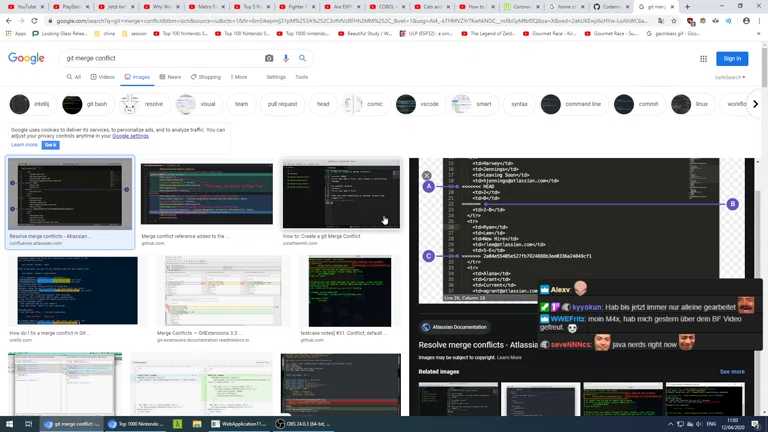Viewport: 768px width, 432px height.
Task: Show hidden system tray icons
Action: tap(670, 424)
